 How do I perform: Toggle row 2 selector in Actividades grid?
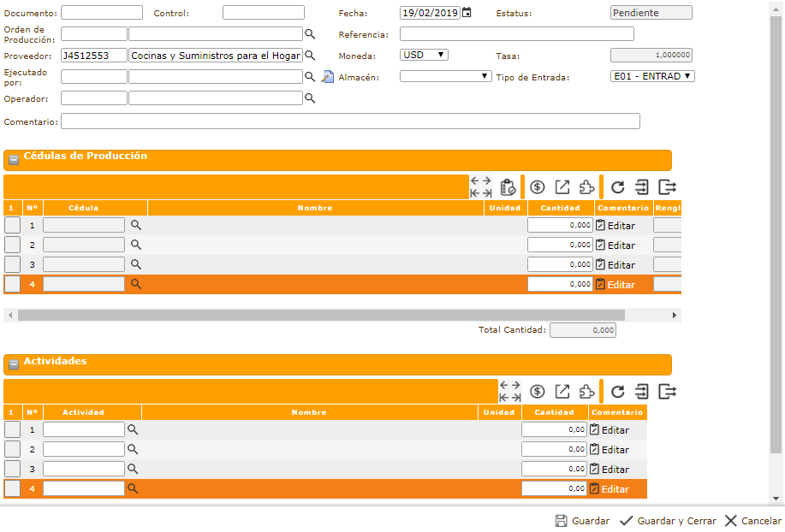point(12,449)
